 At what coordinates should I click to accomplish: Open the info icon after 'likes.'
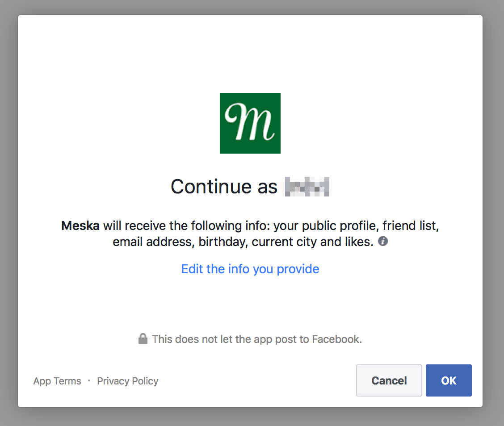click(382, 241)
